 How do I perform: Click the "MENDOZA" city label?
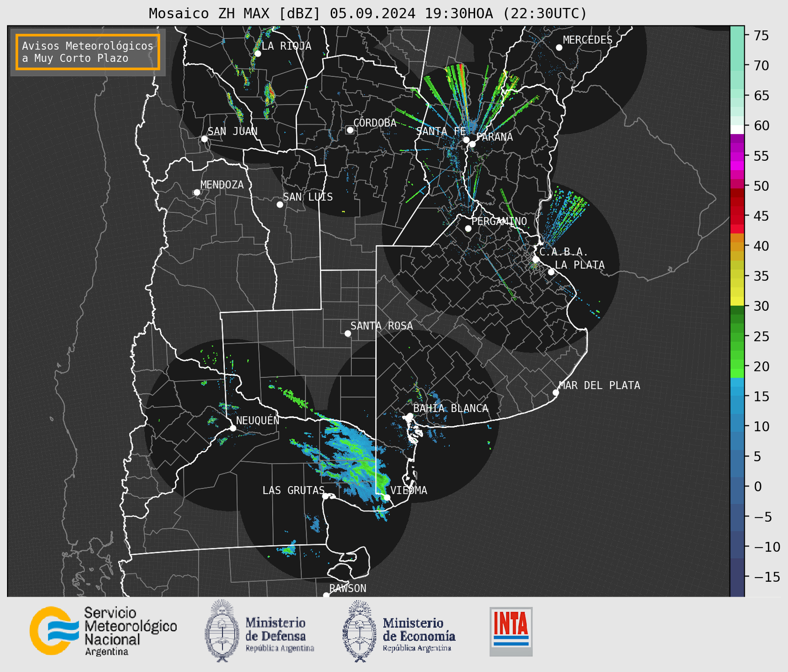tap(222, 185)
